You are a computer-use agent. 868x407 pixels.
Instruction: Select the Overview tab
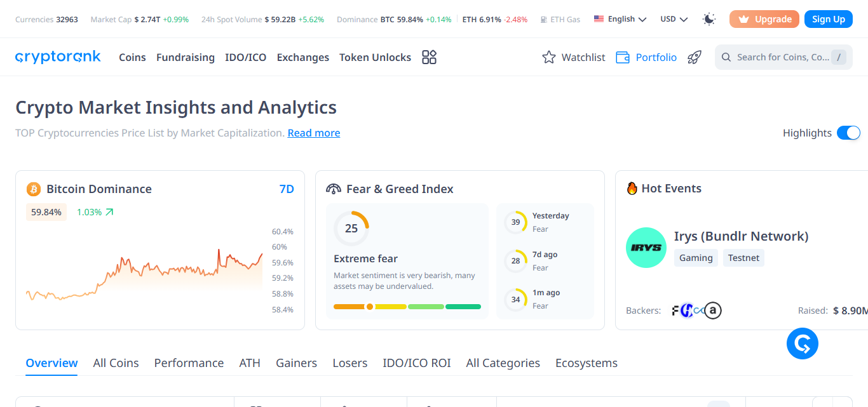pyautogui.click(x=51, y=363)
